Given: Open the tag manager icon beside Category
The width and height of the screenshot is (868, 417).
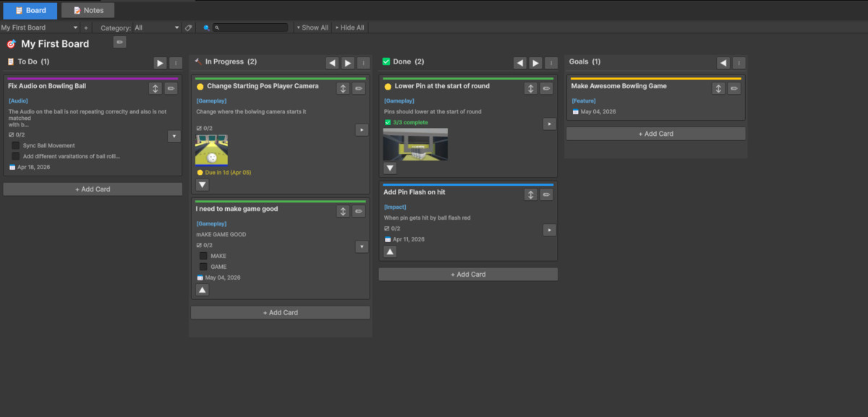Looking at the screenshot, I should [x=188, y=27].
